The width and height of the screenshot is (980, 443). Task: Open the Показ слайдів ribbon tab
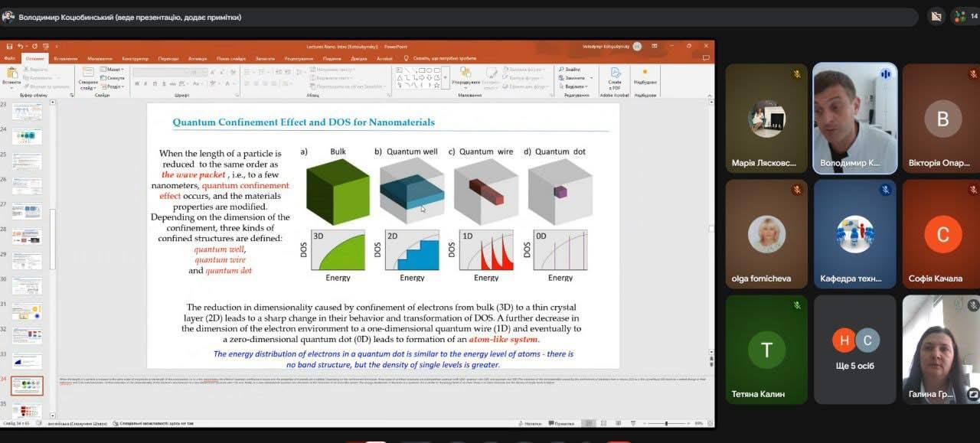coord(231,58)
